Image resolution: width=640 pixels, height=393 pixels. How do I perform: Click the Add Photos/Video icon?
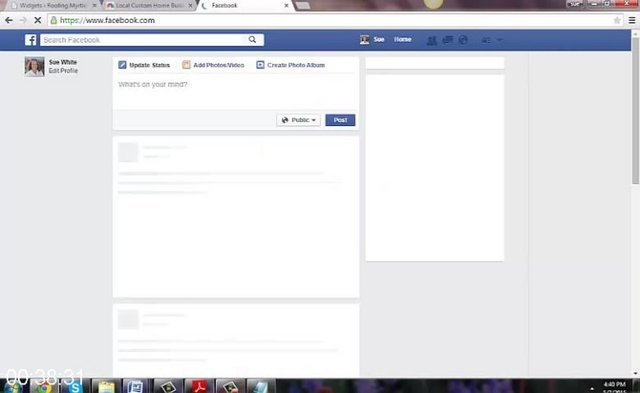point(186,65)
